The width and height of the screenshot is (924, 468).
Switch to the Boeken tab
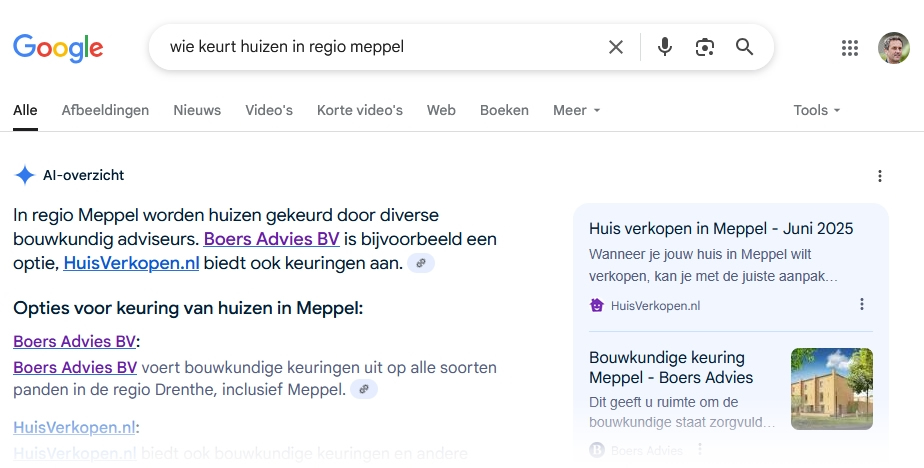[504, 110]
